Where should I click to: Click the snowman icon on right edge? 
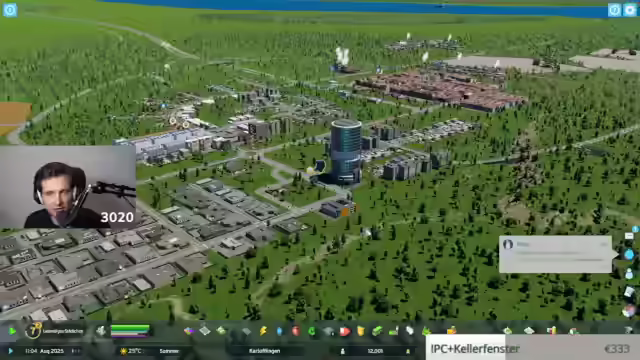[x=629, y=273]
